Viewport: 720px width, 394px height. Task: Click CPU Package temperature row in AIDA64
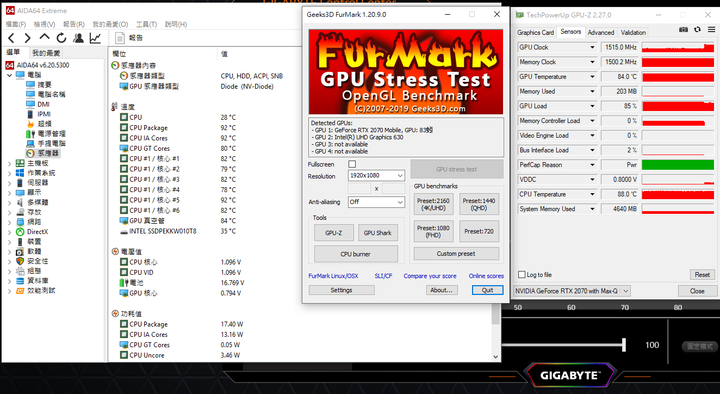(x=179, y=128)
